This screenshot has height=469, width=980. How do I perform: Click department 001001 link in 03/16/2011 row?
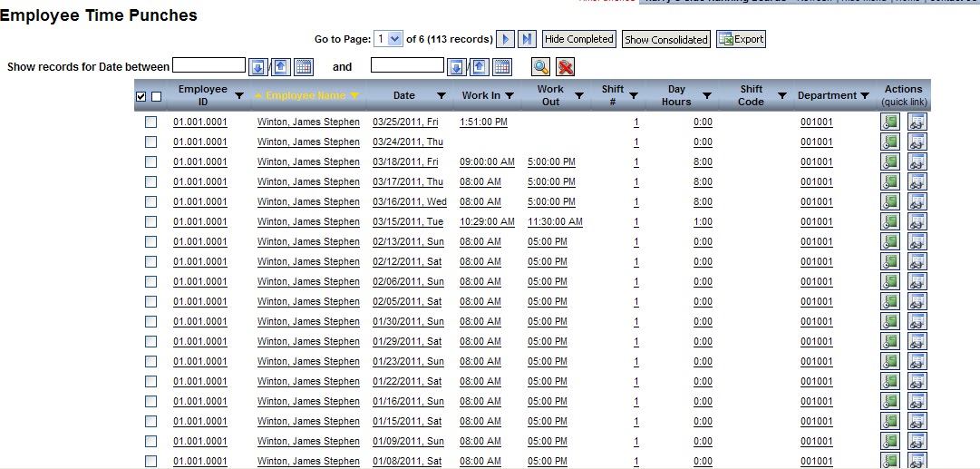817,202
